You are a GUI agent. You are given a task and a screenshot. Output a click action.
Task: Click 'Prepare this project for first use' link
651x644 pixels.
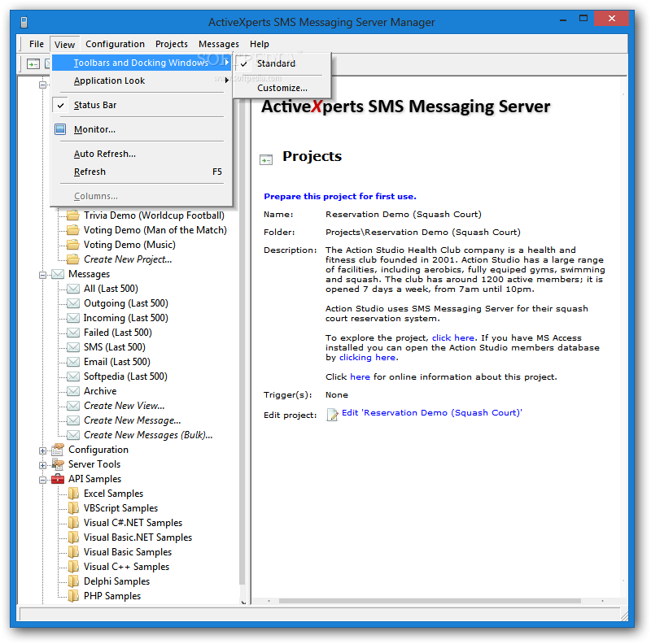click(340, 196)
